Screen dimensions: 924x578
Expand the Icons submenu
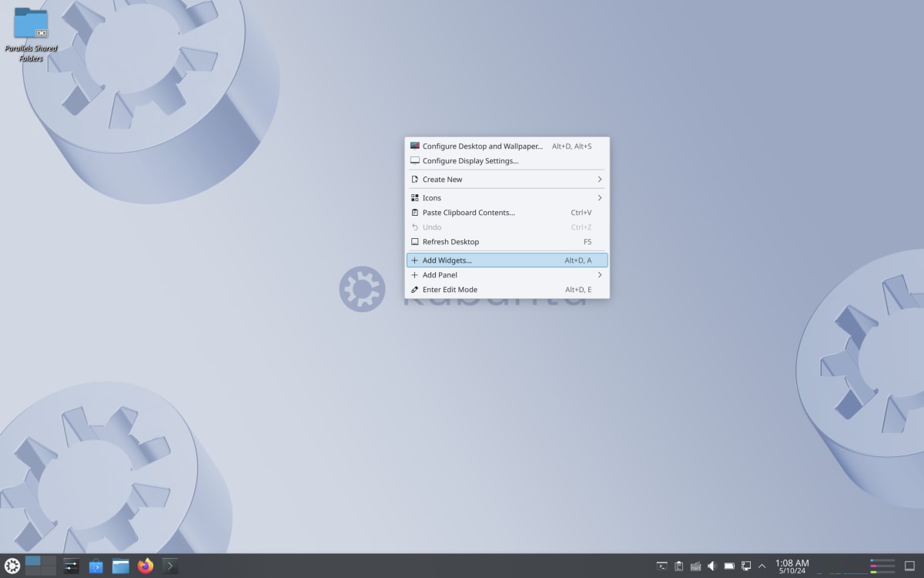pos(507,197)
